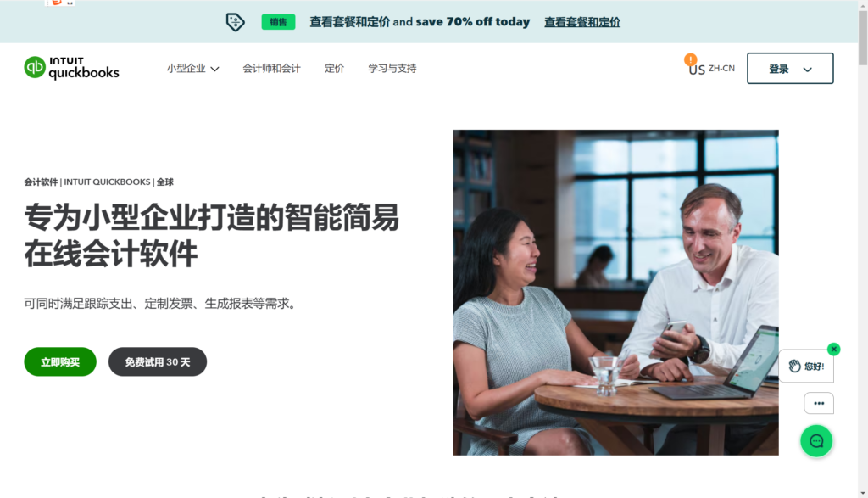Viewport: 868px width, 498px height.
Task: Click the 免费试用 30 天 button
Action: 158,361
